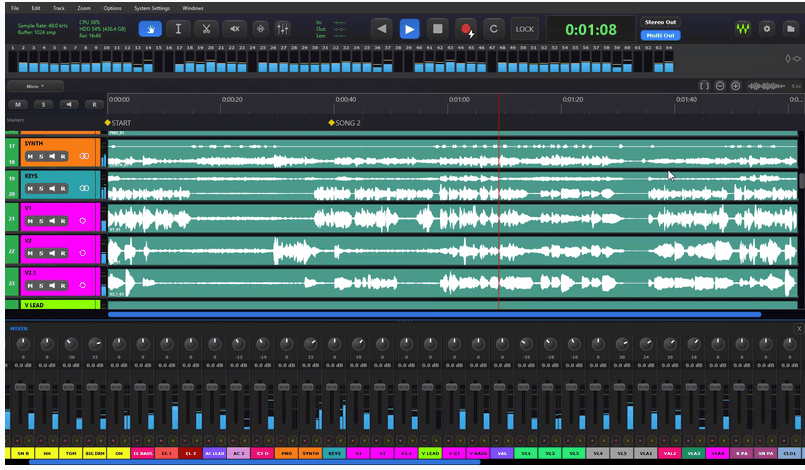This screenshot has width=805, height=470.
Task: Click the zoom-to-selection brackets icon
Action: 704,86
